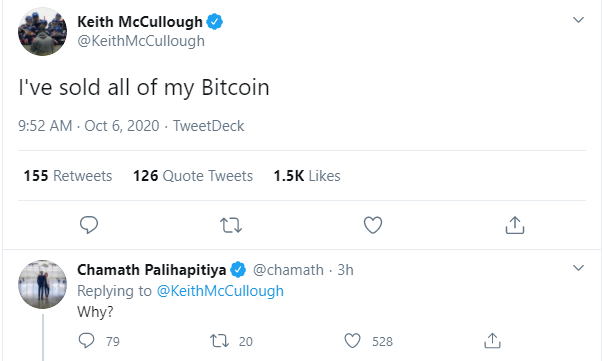Open the blue @KeithMcCullough mention link
Image resolution: width=602 pixels, height=361 pixels.
click(x=220, y=291)
